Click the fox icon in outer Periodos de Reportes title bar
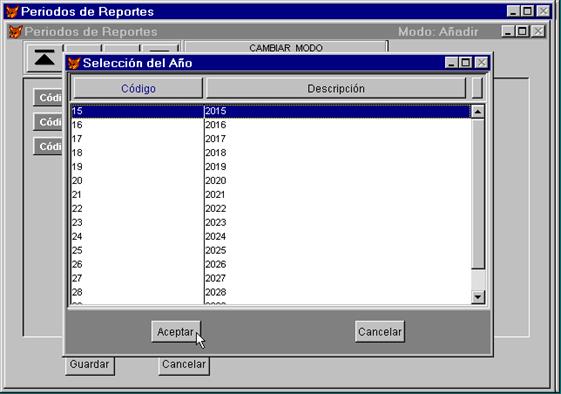Image resolution: width=561 pixels, height=394 pixels. 12,11
